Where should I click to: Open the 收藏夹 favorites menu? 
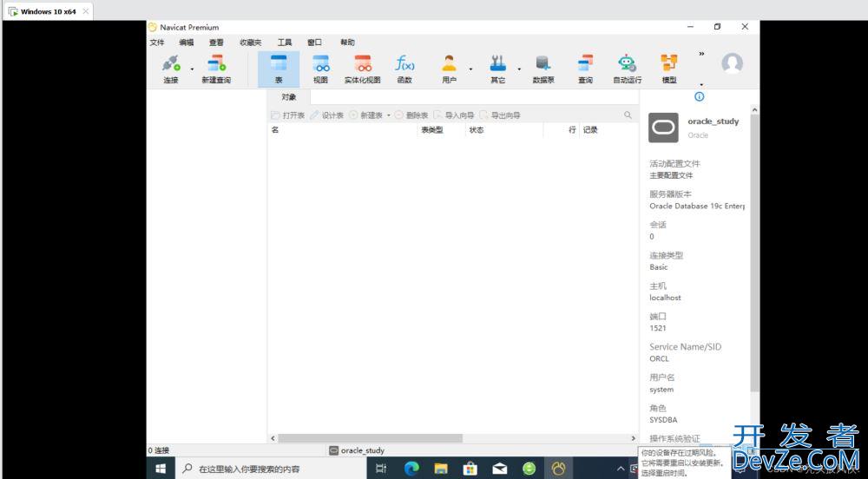[x=250, y=42]
